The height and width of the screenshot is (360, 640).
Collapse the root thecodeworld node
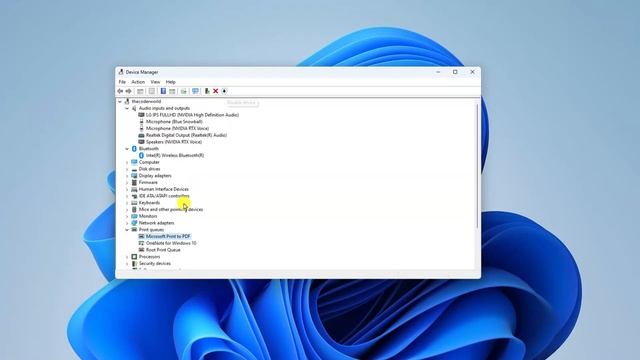[x=120, y=101]
